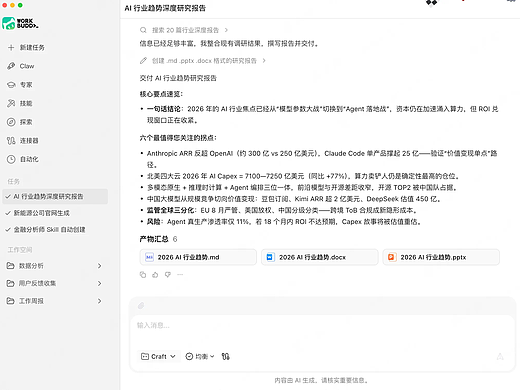Open file 2026 AI 行业趋势.md
This screenshot has height=390, width=520.
[x=198, y=257]
